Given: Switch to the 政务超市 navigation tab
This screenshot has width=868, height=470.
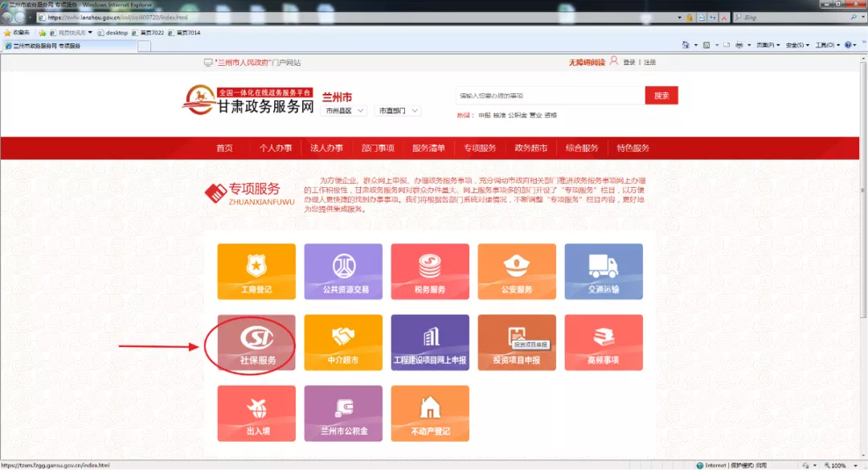Looking at the screenshot, I should click(x=531, y=148).
